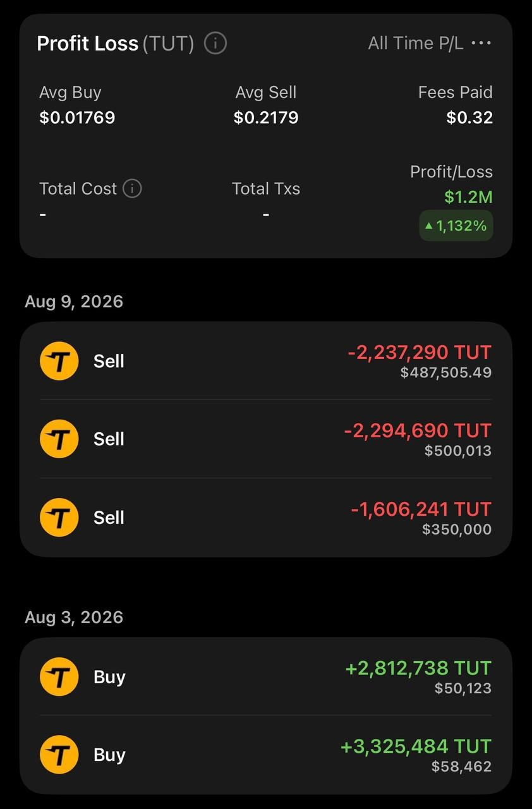Select the Aug 9, 2026 date header
The width and height of the screenshot is (532, 809).
[74, 301]
